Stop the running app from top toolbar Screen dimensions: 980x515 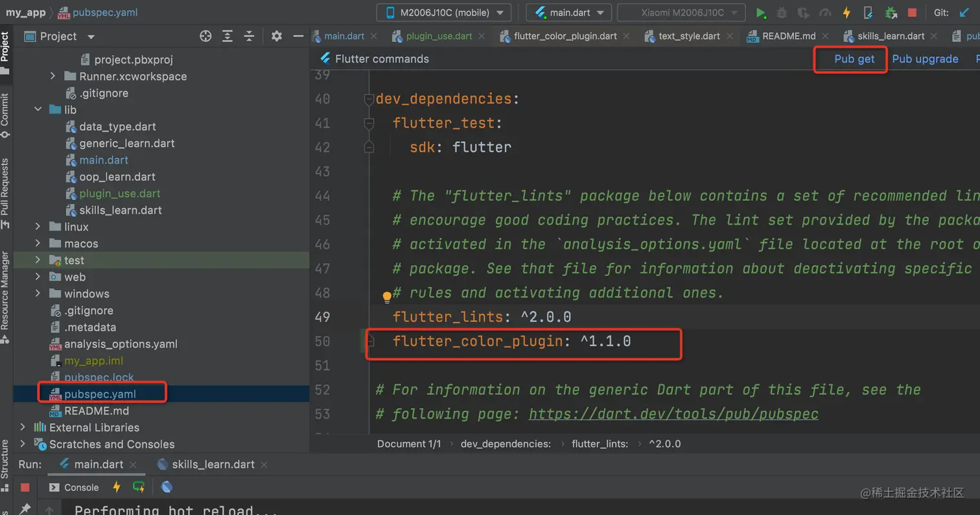point(913,12)
